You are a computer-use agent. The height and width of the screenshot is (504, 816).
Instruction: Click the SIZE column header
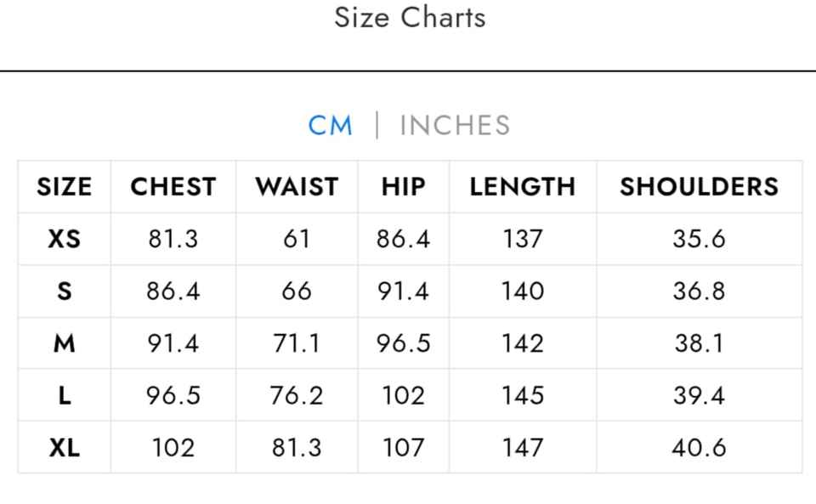[65, 187]
